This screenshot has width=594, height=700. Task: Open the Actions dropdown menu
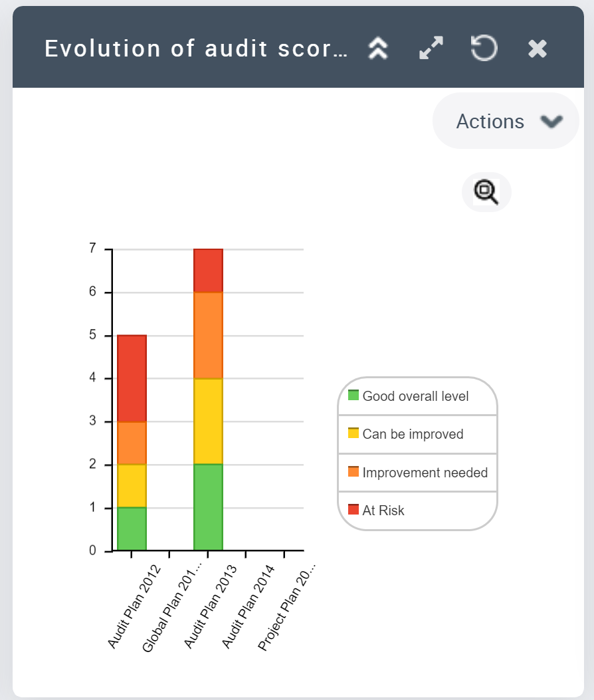click(506, 121)
